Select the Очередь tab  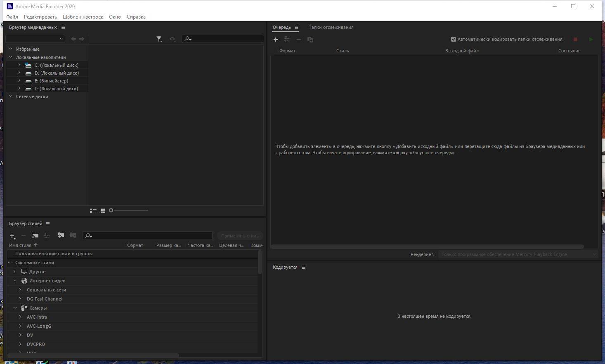pos(281,27)
